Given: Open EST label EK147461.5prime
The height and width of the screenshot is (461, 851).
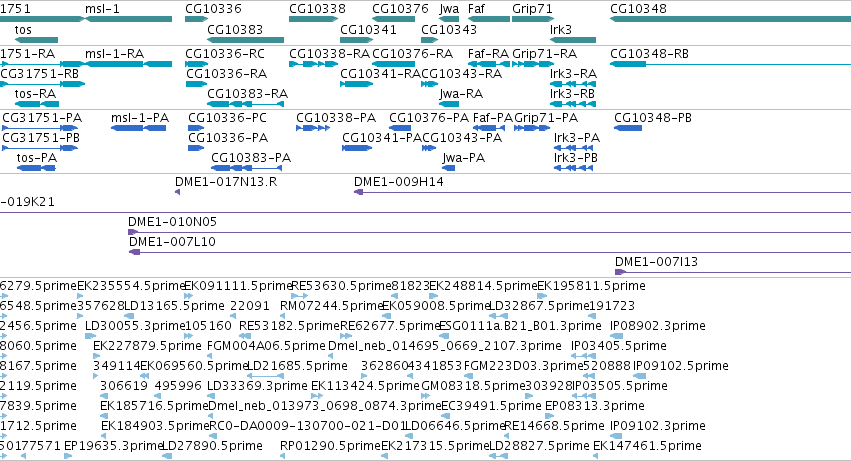Looking at the screenshot, I should (x=647, y=446).
